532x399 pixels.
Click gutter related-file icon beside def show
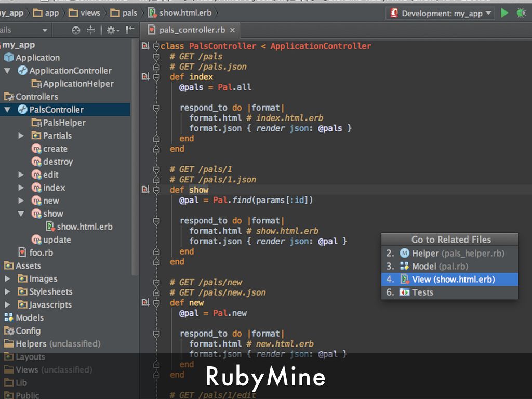pos(145,190)
